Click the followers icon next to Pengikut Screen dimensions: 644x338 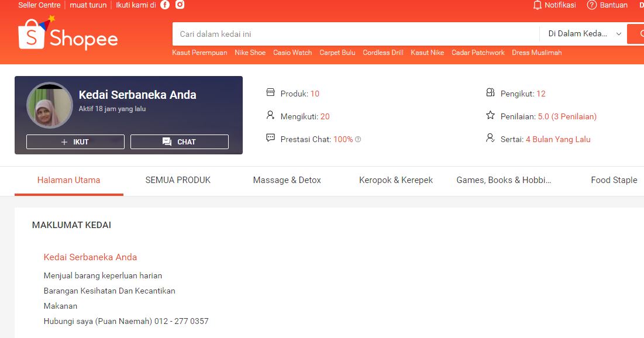click(490, 92)
